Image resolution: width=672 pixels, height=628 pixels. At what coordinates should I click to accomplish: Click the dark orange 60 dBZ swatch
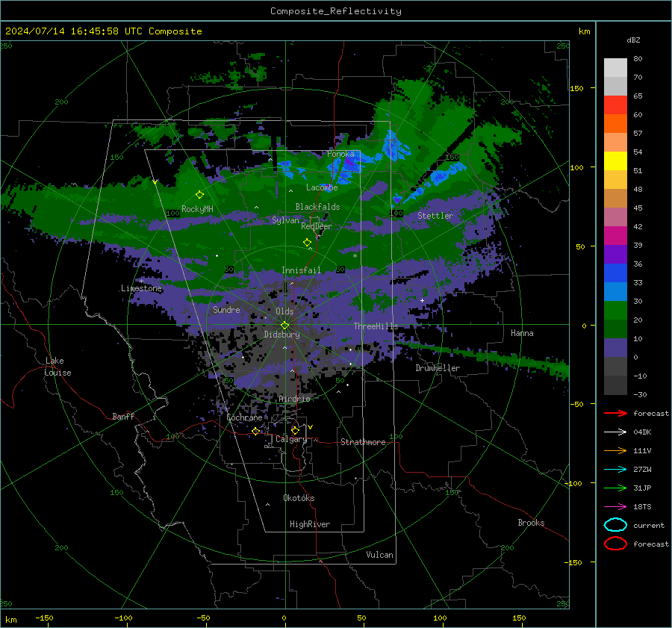point(615,123)
